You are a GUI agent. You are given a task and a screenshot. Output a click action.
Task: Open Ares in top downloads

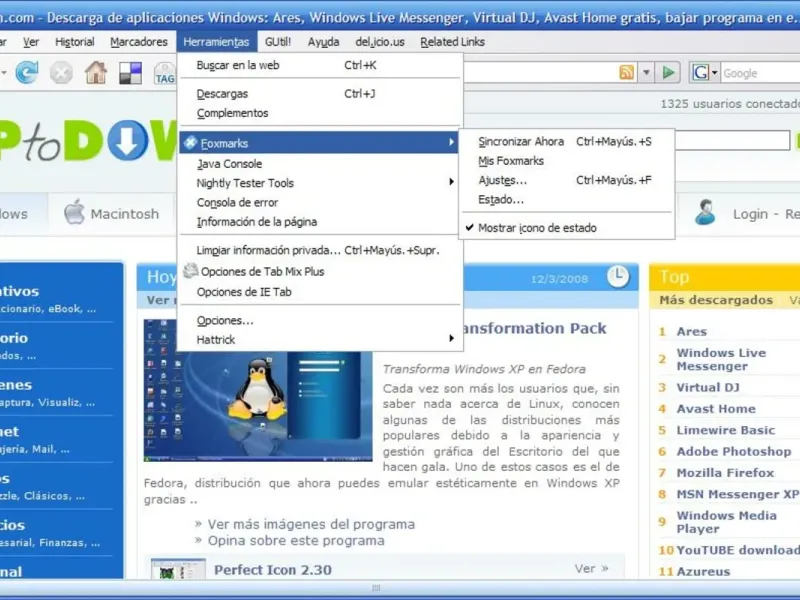tap(691, 332)
